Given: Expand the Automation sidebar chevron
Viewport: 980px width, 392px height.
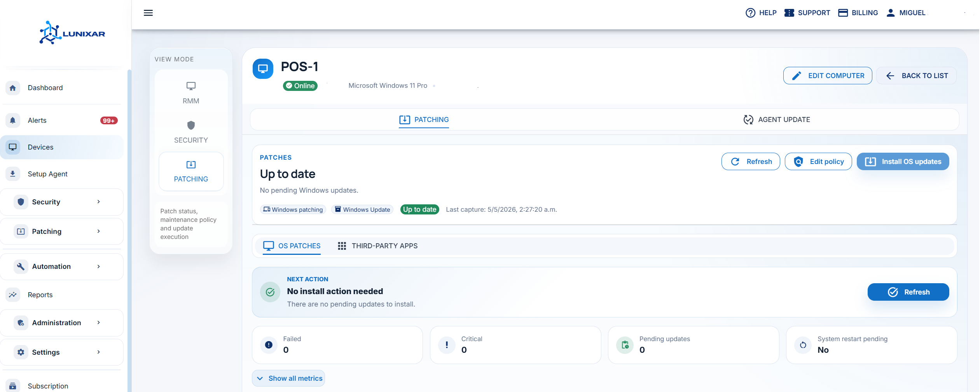Looking at the screenshot, I should click(x=99, y=267).
